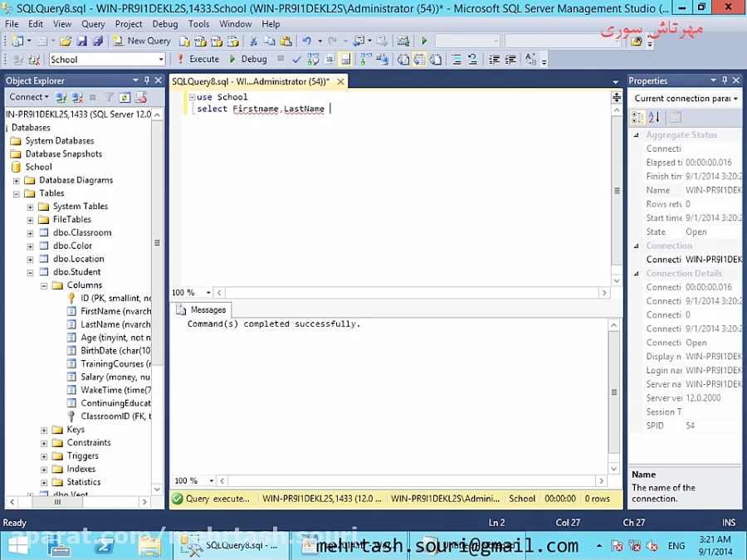Collapse the Aggregate Status category
Screen dimensions: 747x560
[x=636, y=134]
